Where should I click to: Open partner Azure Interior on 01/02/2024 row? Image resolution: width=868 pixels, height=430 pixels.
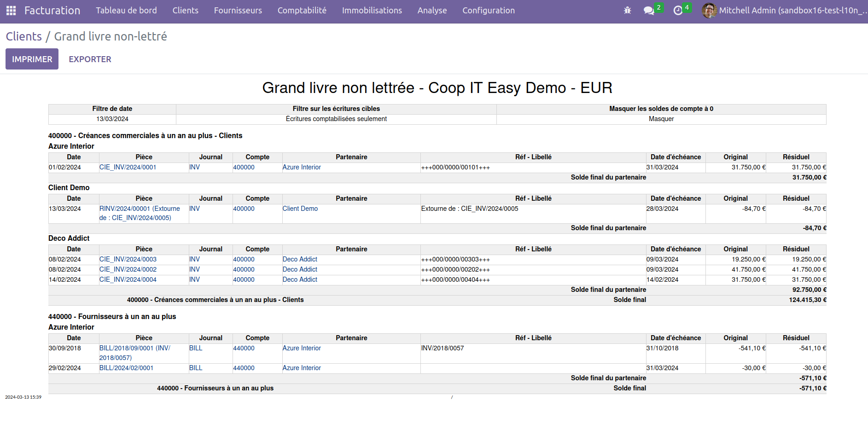tap(302, 167)
